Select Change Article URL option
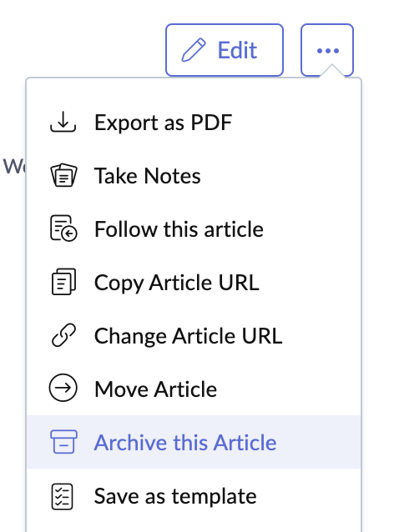The image size is (394, 532). [x=194, y=335]
